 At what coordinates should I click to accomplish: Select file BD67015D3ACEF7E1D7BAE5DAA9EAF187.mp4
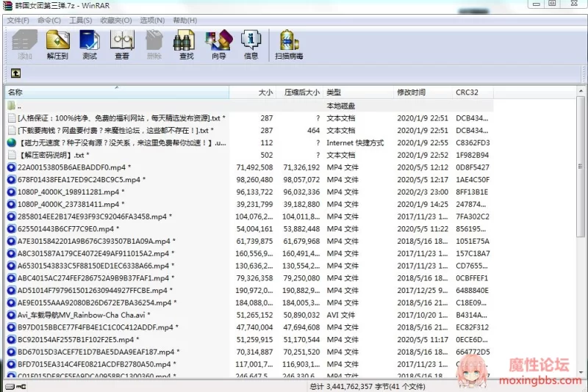pos(98,352)
